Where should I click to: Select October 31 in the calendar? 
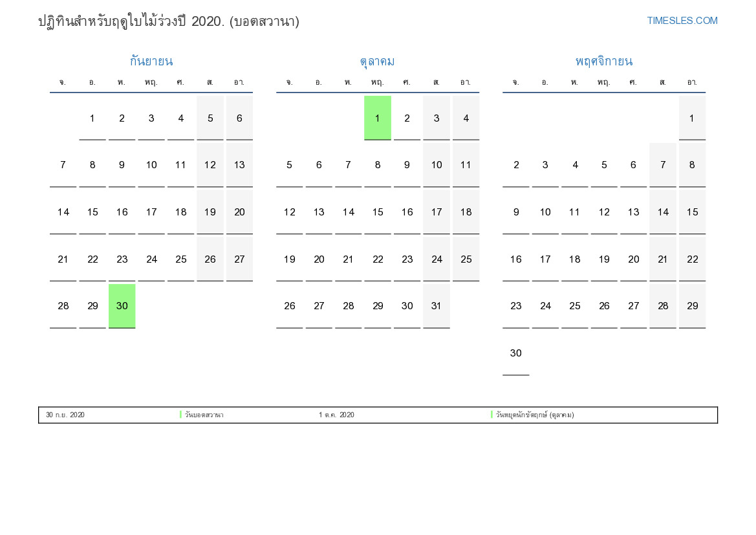point(437,306)
